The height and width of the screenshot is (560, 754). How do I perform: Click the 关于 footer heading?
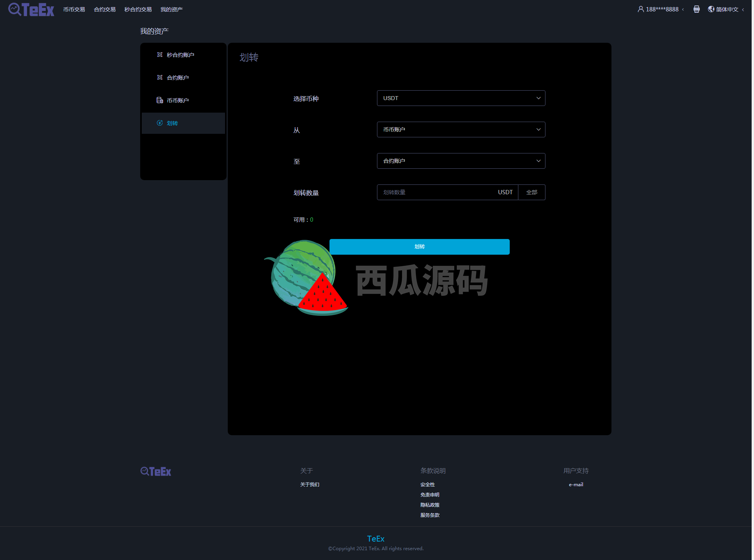pos(307,471)
